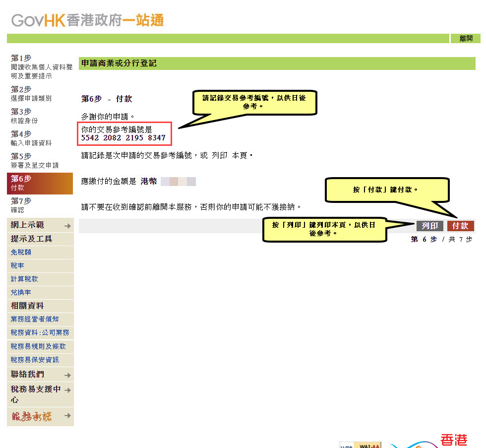Open 業務經營者須知 link
This screenshot has width=486, height=448.
[35, 319]
